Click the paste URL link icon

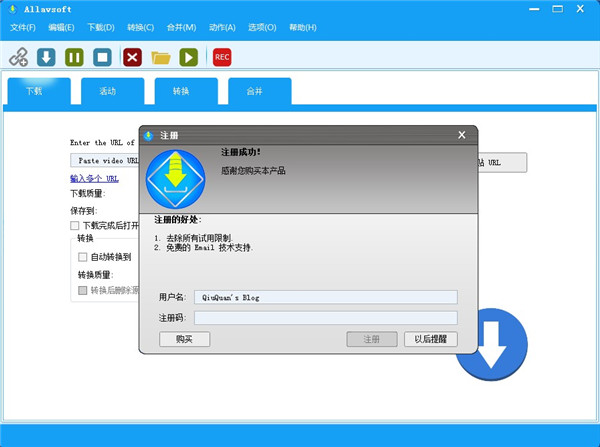click(18, 57)
